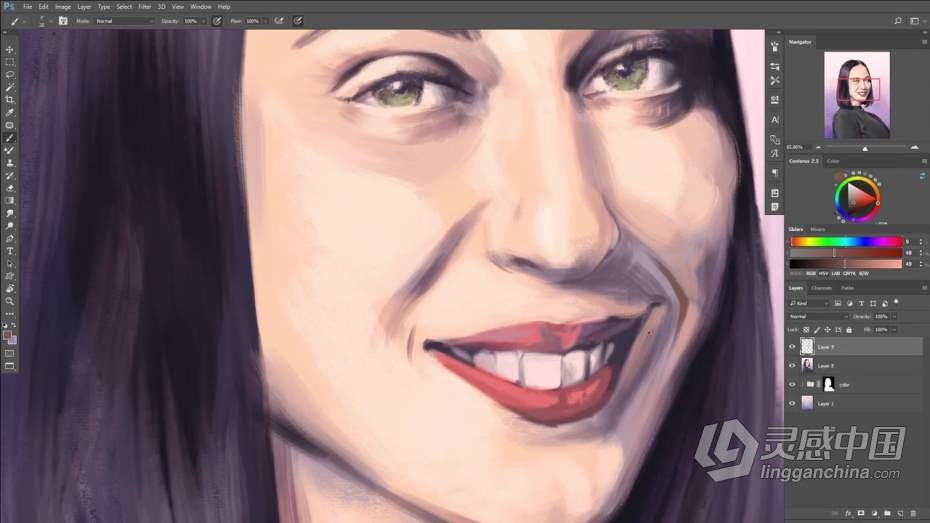Select the Move tool
The width and height of the screenshot is (930, 523).
pos(10,49)
